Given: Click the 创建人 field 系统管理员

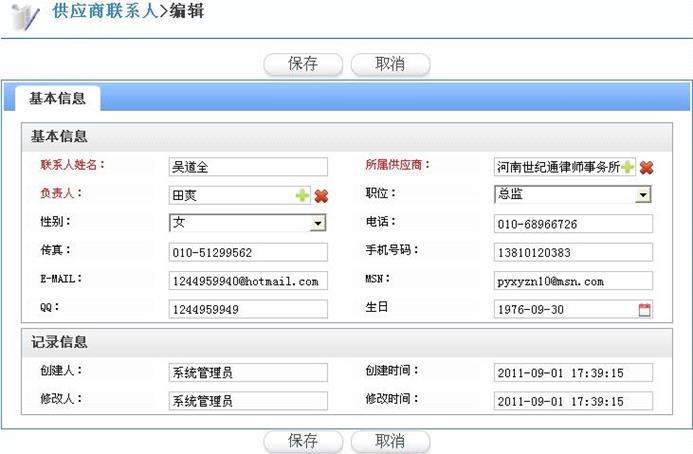Looking at the screenshot, I should pyautogui.click(x=248, y=373).
